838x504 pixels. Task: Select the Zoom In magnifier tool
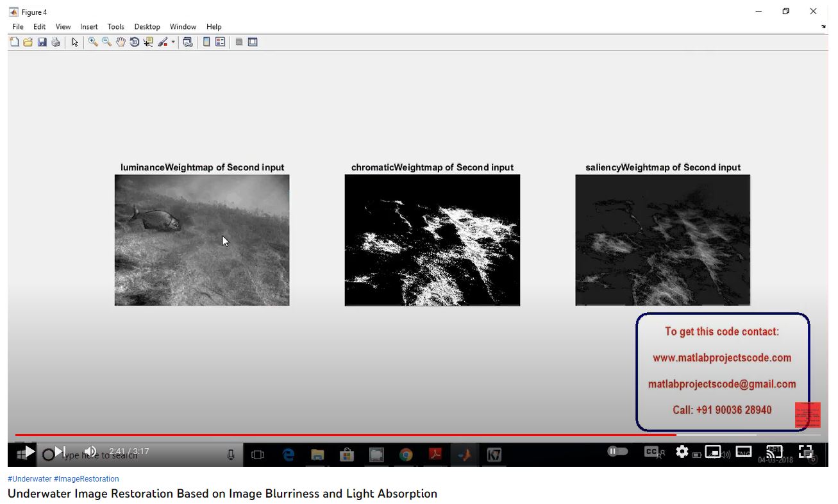pos(93,42)
